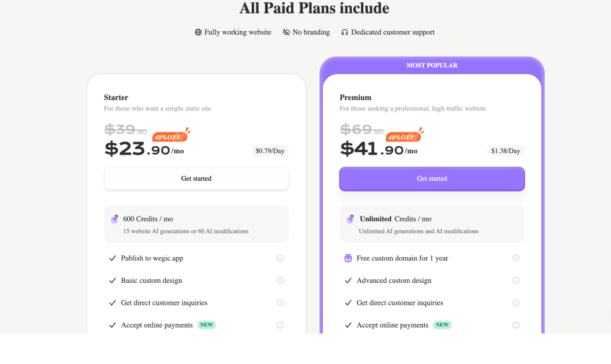This screenshot has width=611, height=364.
Task: Click the globe icon beside Fully working website
Action: click(198, 32)
